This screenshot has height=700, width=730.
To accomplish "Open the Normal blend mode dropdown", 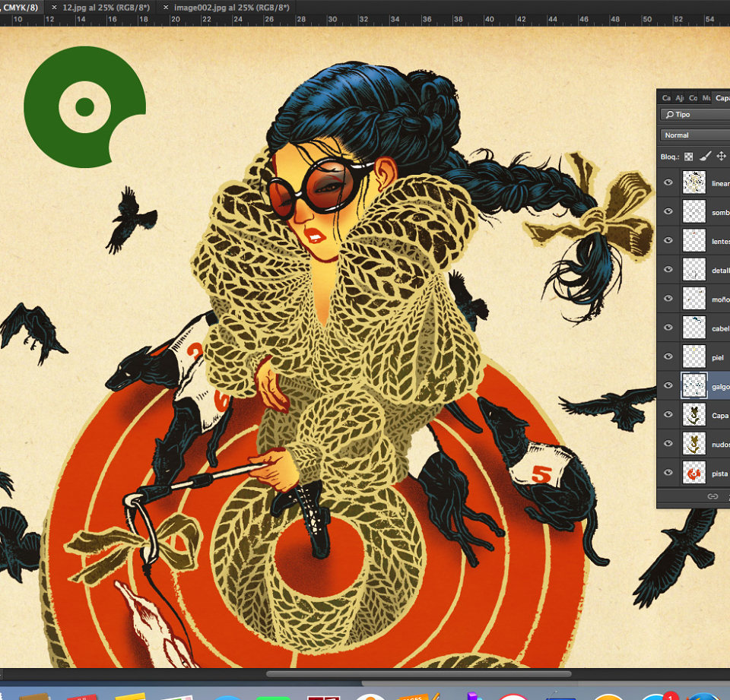I will pos(694,135).
